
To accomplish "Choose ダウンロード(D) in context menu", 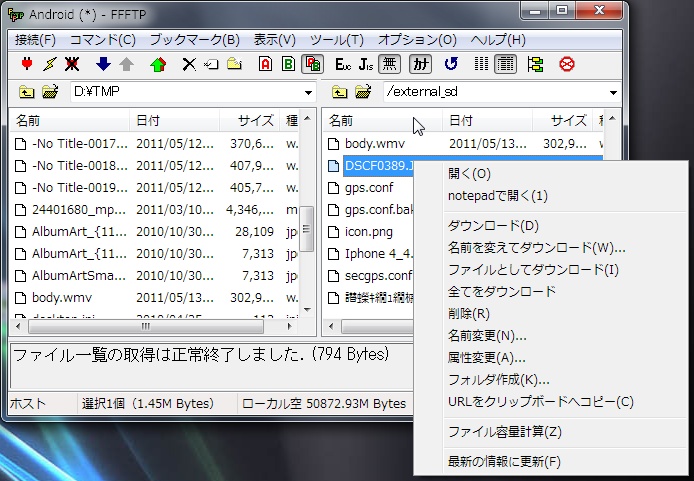I will pyautogui.click(x=550, y=226).
